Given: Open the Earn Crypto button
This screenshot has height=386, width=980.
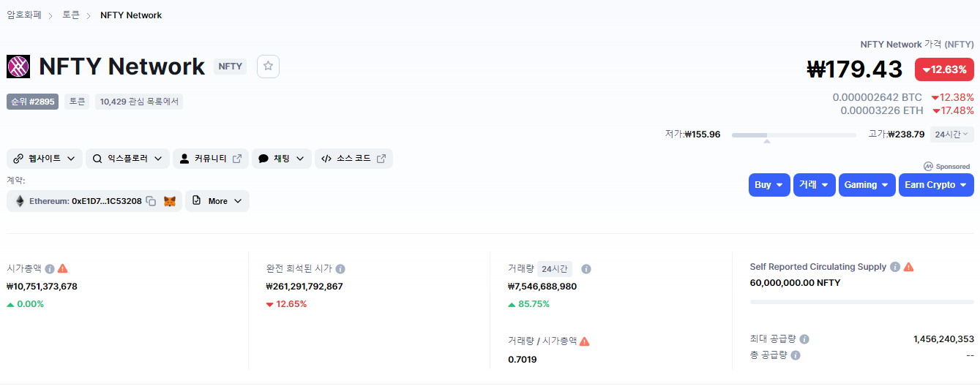Looking at the screenshot, I should [x=936, y=185].
